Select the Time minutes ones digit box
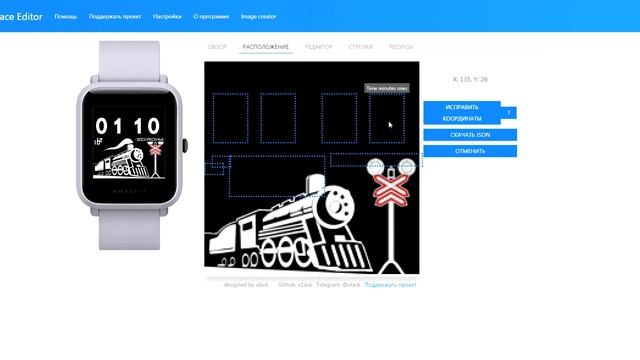This screenshot has width=640, height=360. [x=387, y=118]
